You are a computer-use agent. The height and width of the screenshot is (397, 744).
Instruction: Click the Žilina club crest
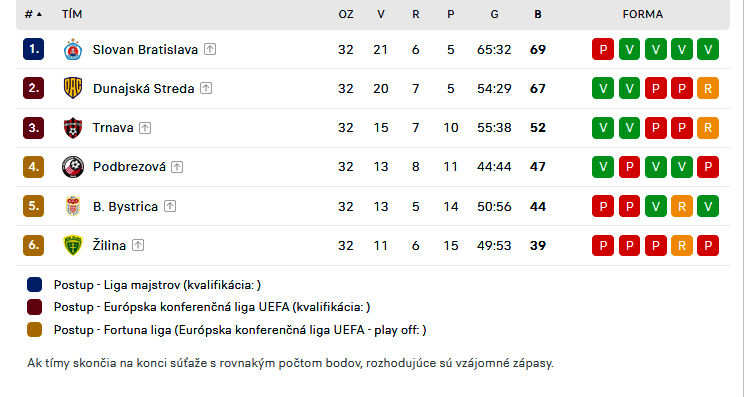pyautogui.click(x=73, y=245)
